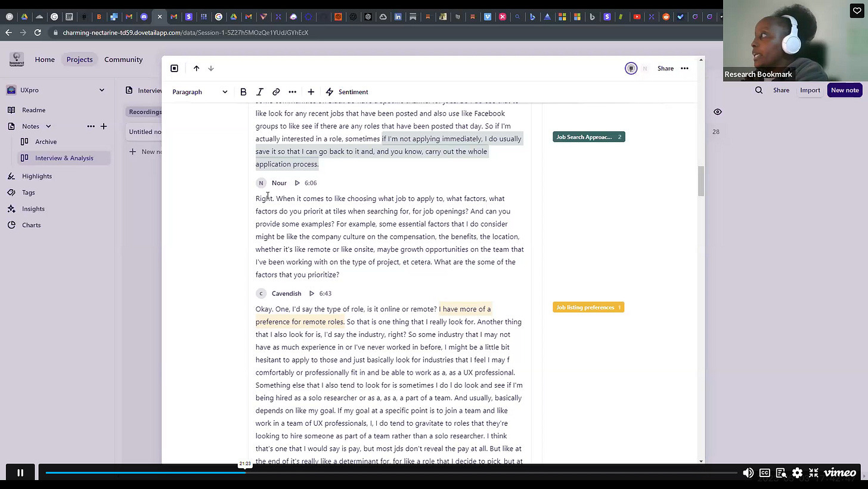Add a new notes board with plus
The height and width of the screenshot is (489, 868).
click(x=104, y=126)
